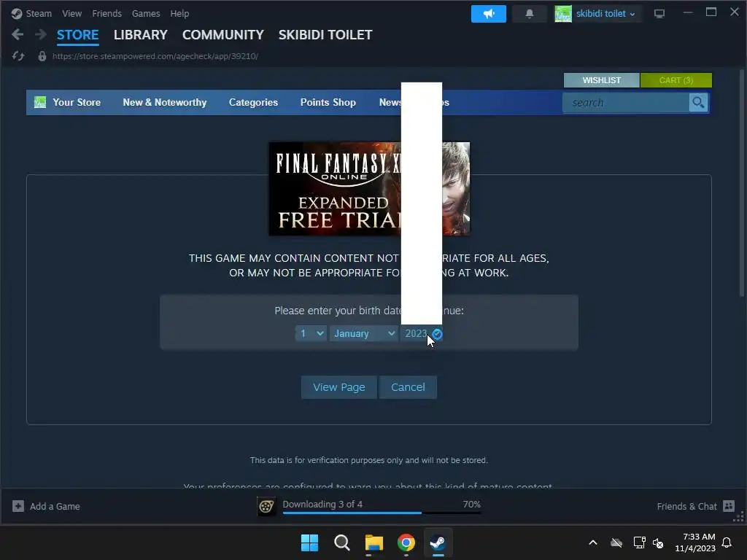Open the View menu

tap(72, 13)
